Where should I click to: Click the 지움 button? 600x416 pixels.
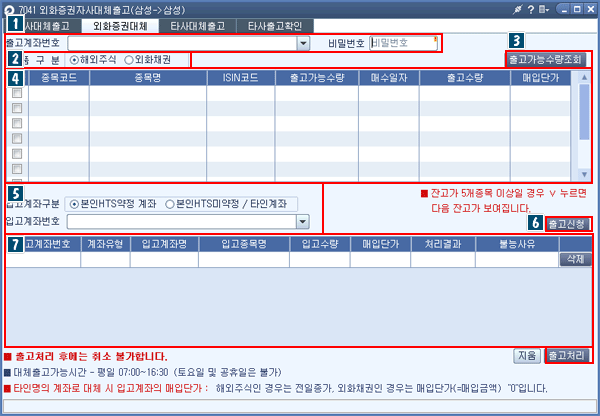pyautogui.click(x=527, y=356)
